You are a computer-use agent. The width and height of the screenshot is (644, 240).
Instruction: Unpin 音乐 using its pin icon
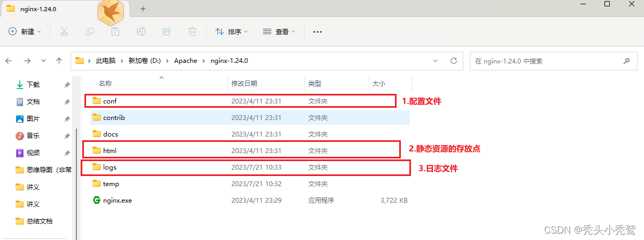coord(67,136)
